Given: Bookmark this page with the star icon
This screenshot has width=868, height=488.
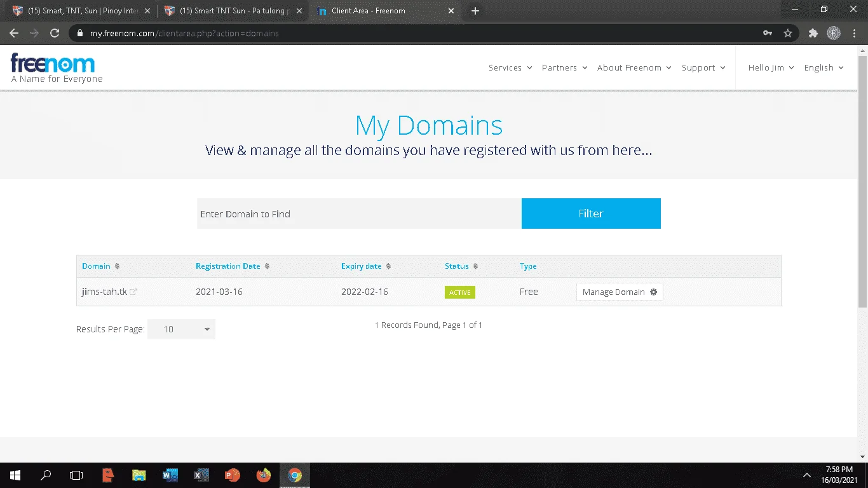Looking at the screenshot, I should (788, 33).
